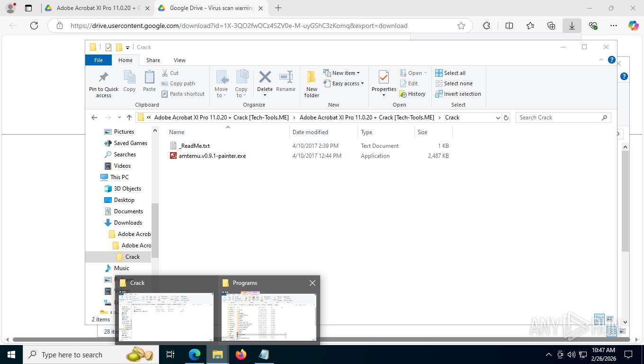Switch to the Home ribbon tab
Viewport: 644px width, 364px height.
click(125, 60)
